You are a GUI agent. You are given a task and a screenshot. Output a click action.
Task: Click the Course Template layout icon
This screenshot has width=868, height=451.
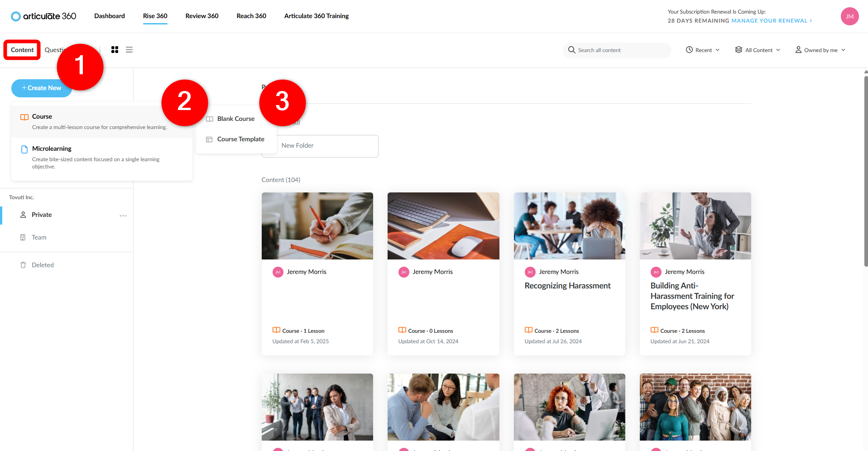(x=209, y=139)
